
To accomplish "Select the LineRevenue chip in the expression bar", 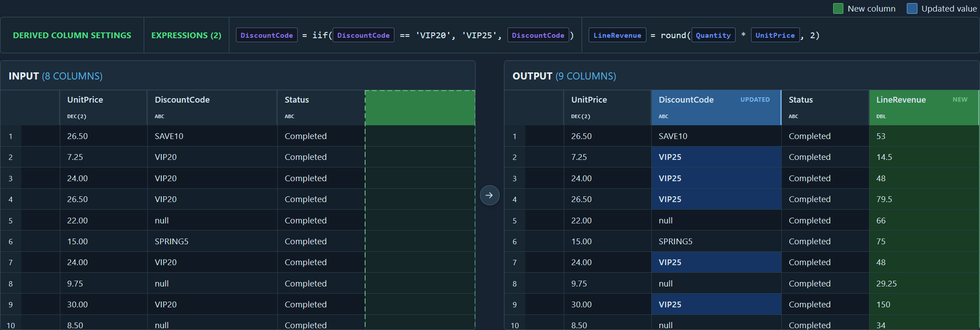I will 617,35.
